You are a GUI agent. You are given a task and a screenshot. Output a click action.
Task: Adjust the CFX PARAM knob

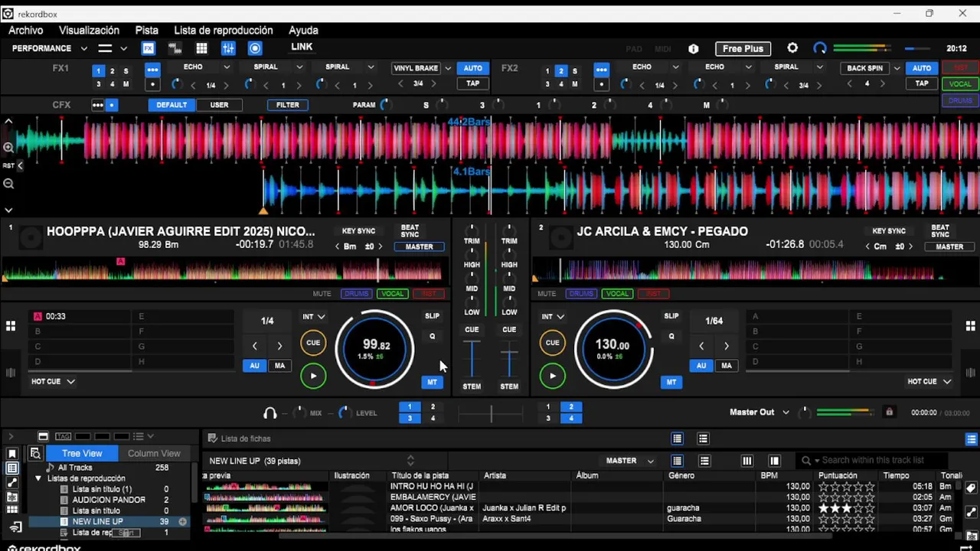(x=384, y=105)
